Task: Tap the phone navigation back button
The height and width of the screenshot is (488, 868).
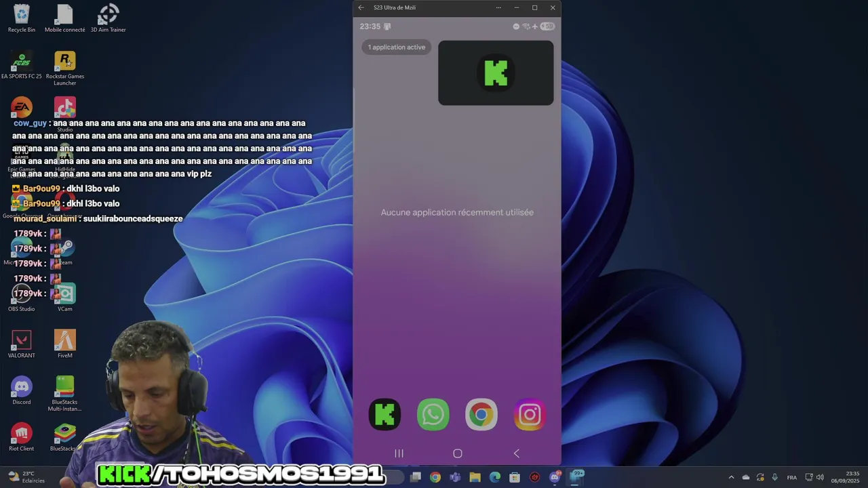Action: coord(516,453)
